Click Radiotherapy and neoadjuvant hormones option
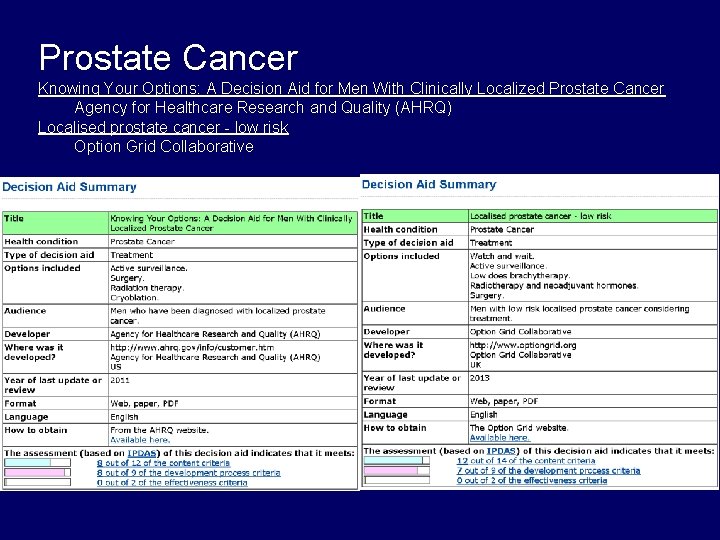 tap(554, 286)
